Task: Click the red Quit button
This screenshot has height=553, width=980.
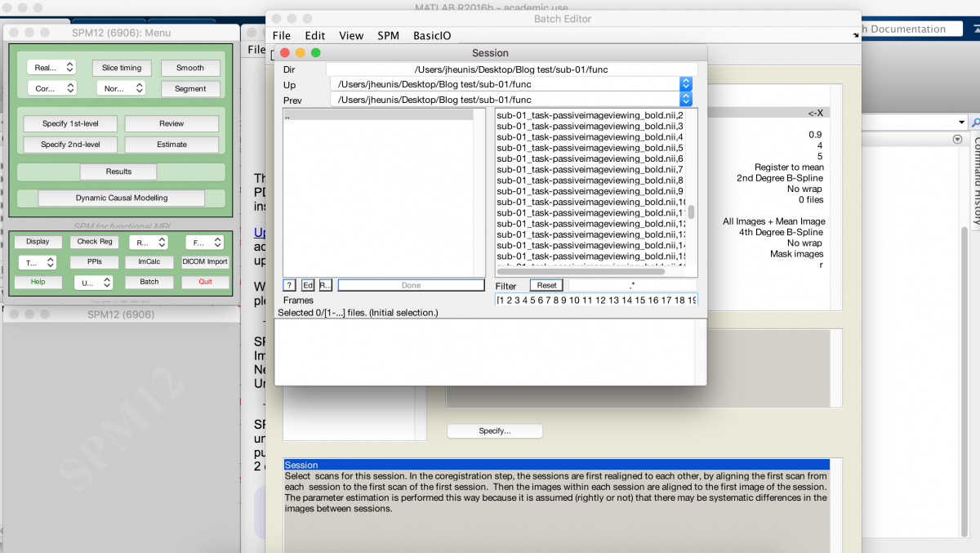Action: (x=206, y=282)
